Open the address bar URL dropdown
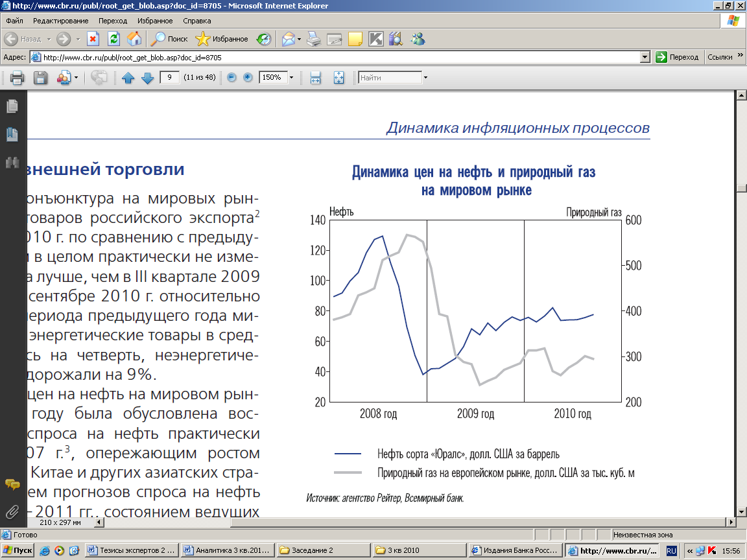The width and height of the screenshot is (747, 560). (x=645, y=57)
